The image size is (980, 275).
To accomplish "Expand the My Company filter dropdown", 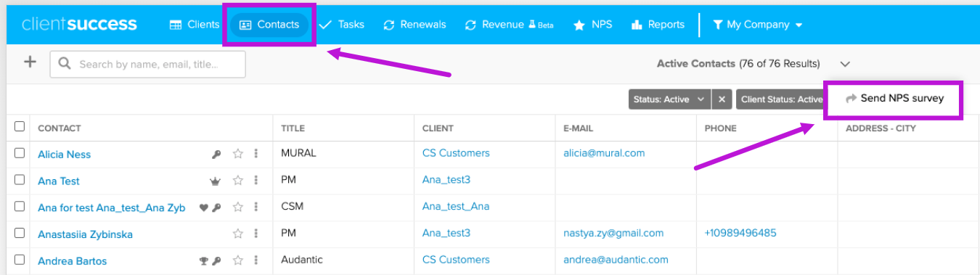I will click(757, 25).
